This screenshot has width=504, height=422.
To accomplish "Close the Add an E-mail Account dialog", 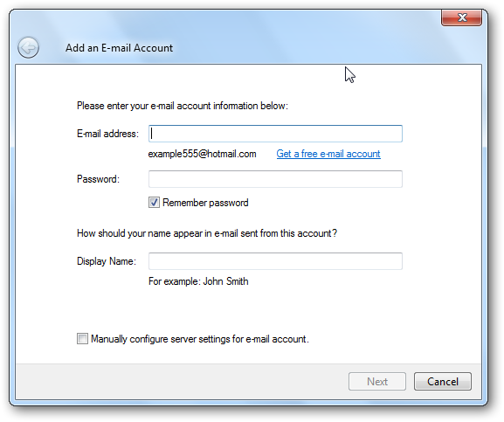I will [461, 17].
